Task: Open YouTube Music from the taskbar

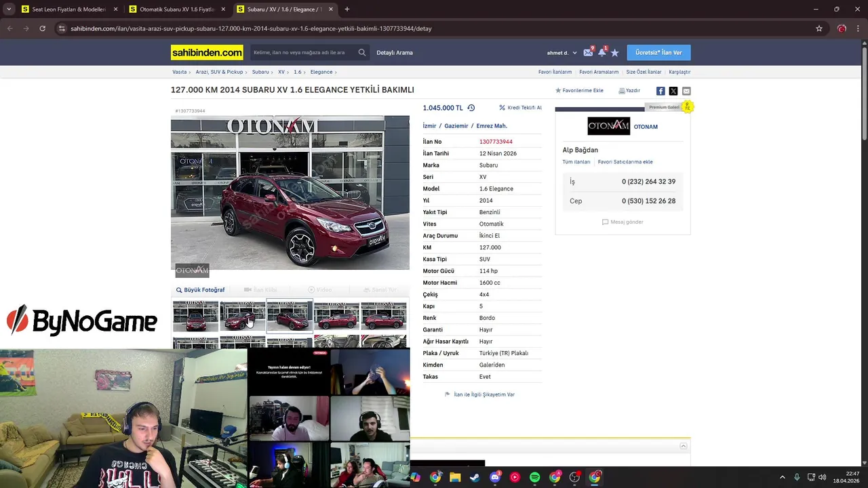Action: 515,477
